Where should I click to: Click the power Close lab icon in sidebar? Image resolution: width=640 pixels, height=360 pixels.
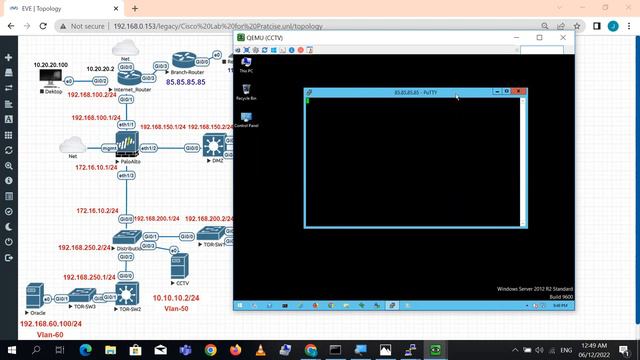(x=8, y=242)
